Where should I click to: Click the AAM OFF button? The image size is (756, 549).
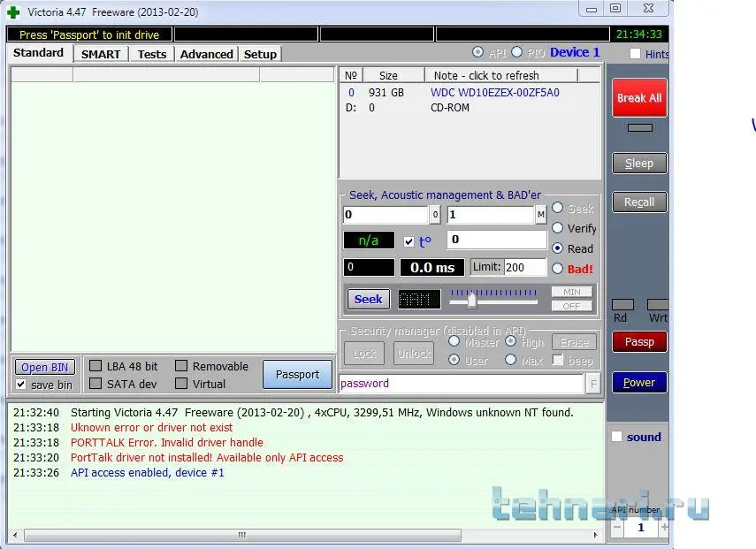[x=572, y=306]
